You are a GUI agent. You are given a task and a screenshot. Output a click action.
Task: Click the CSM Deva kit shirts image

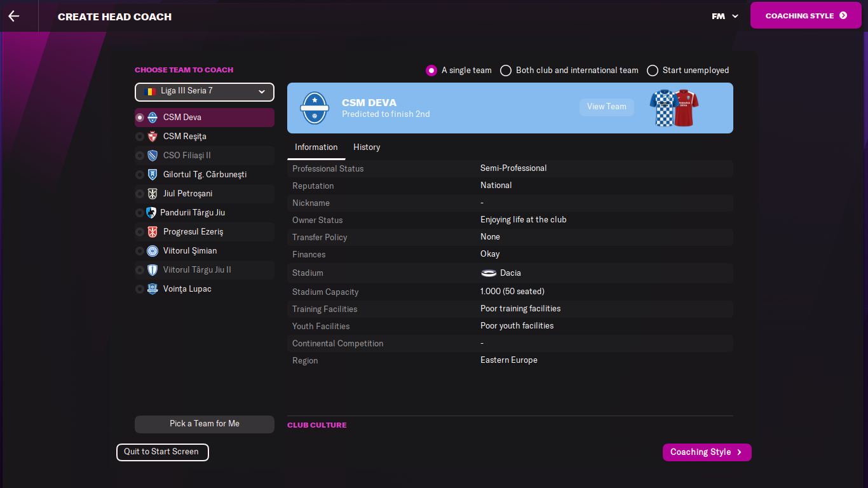pos(674,108)
